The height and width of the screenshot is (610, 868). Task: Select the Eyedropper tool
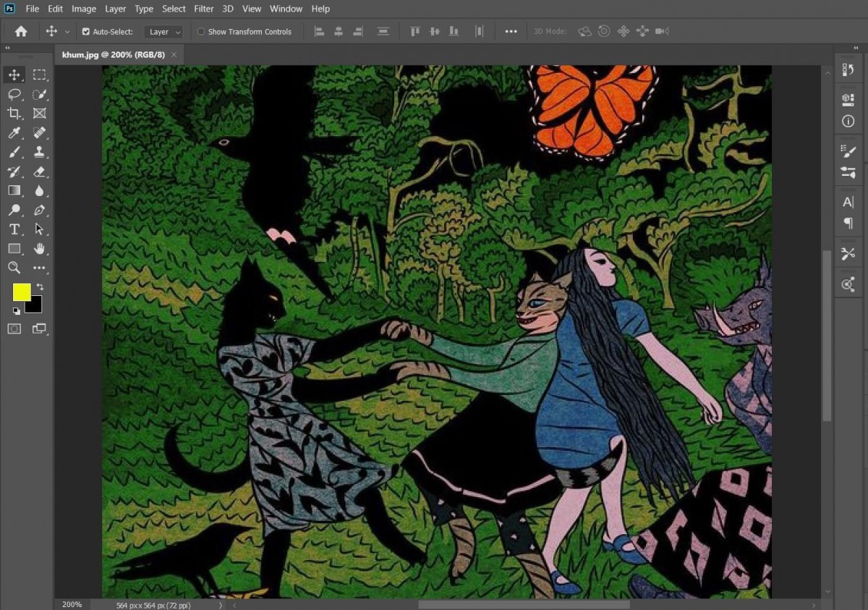tap(14, 132)
